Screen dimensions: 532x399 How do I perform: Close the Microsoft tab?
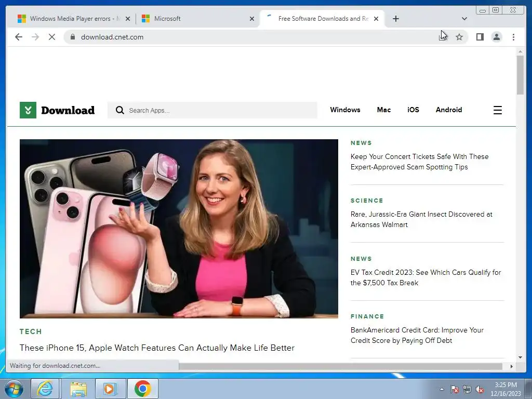pyautogui.click(x=252, y=19)
